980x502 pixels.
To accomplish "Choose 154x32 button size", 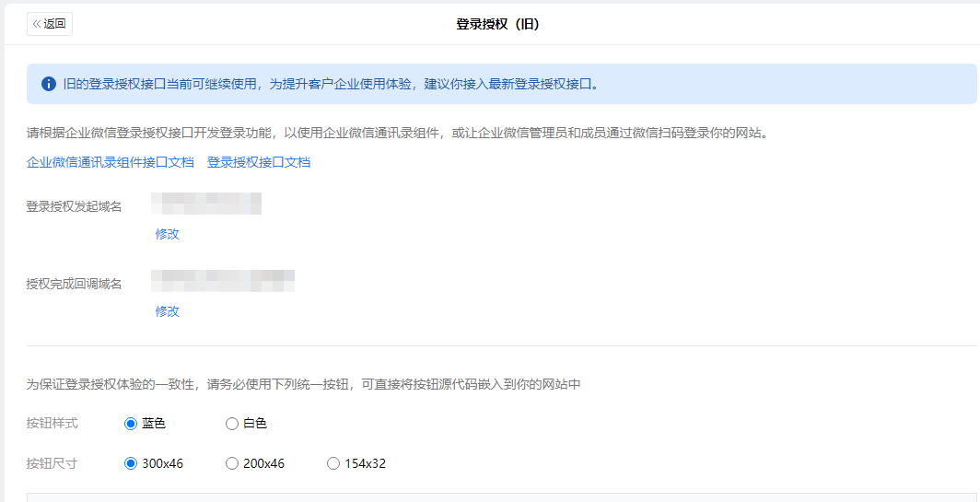I will point(333,464).
